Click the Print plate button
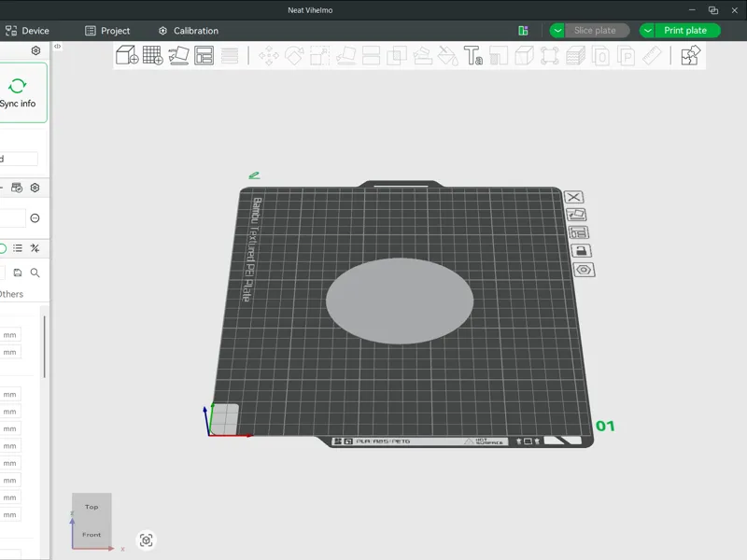This screenshot has height=560, width=747. point(685,31)
